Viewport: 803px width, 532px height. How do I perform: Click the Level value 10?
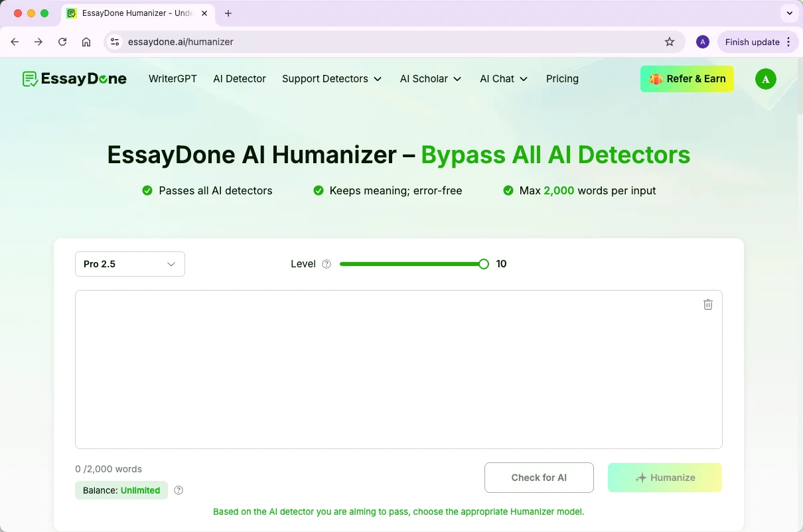tap(501, 264)
